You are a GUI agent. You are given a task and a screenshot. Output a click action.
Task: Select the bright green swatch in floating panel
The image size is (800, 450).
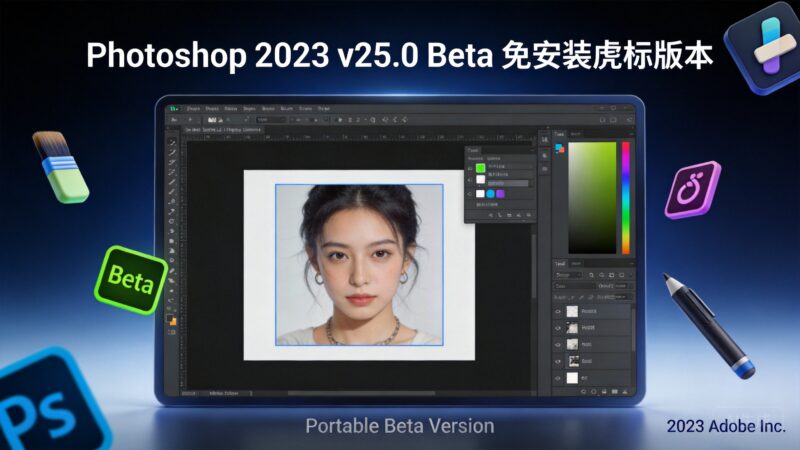[480, 167]
